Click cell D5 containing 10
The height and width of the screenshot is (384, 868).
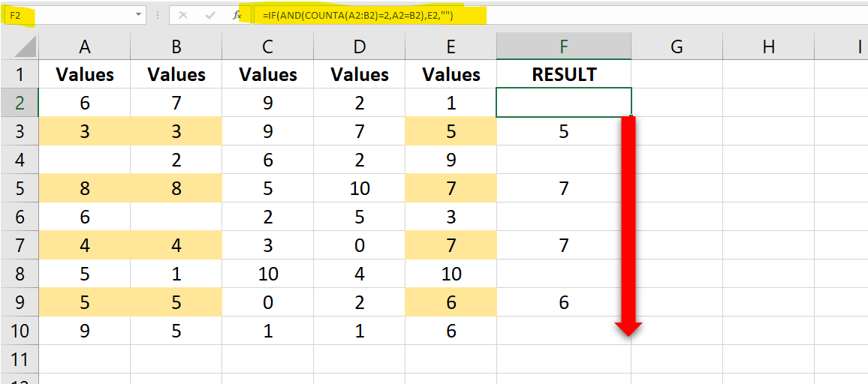point(360,188)
